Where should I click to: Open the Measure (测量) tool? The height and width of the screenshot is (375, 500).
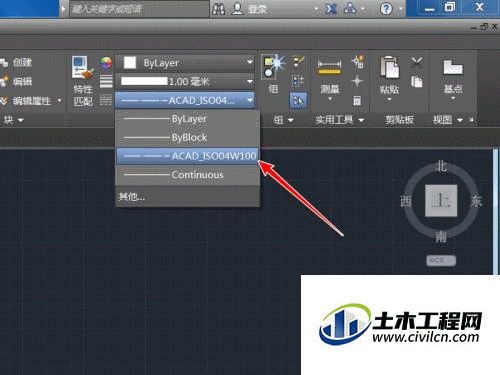click(x=329, y=79)
